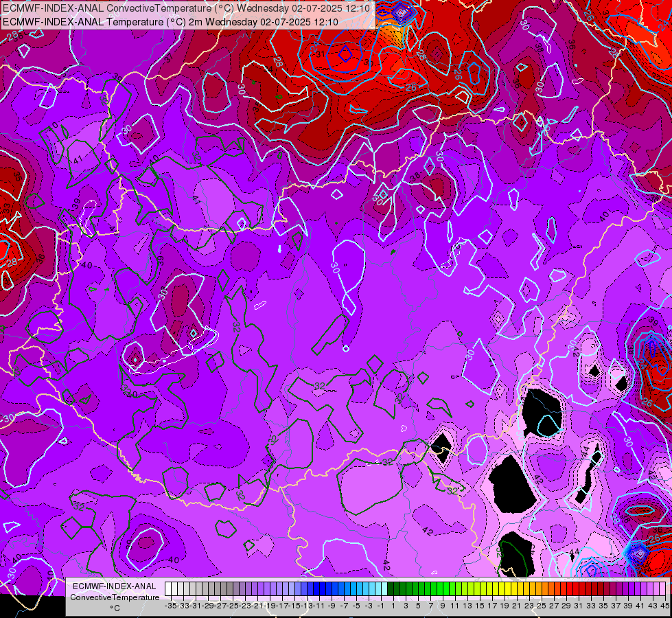
Task: Click the 'Temperature (°C) 2m' title line
Action: 170,22
